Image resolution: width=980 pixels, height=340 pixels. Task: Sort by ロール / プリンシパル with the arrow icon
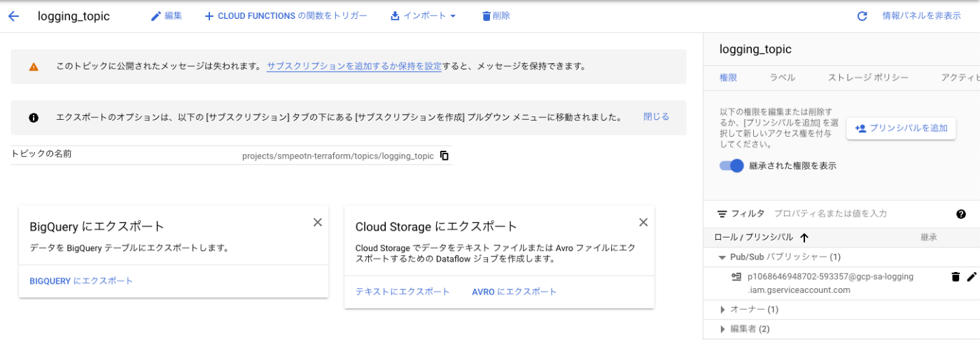pos(804,238)
